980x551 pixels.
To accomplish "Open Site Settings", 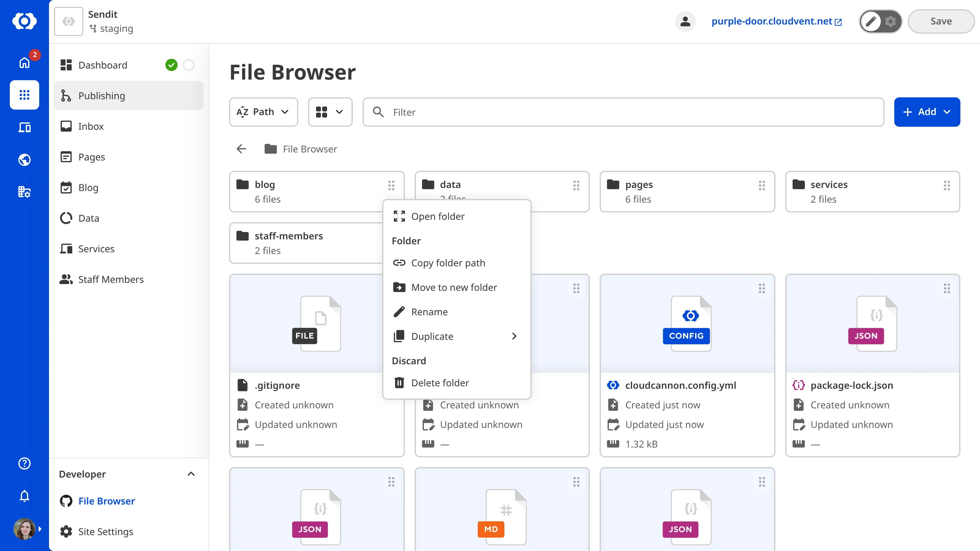I will click(129, 532).
